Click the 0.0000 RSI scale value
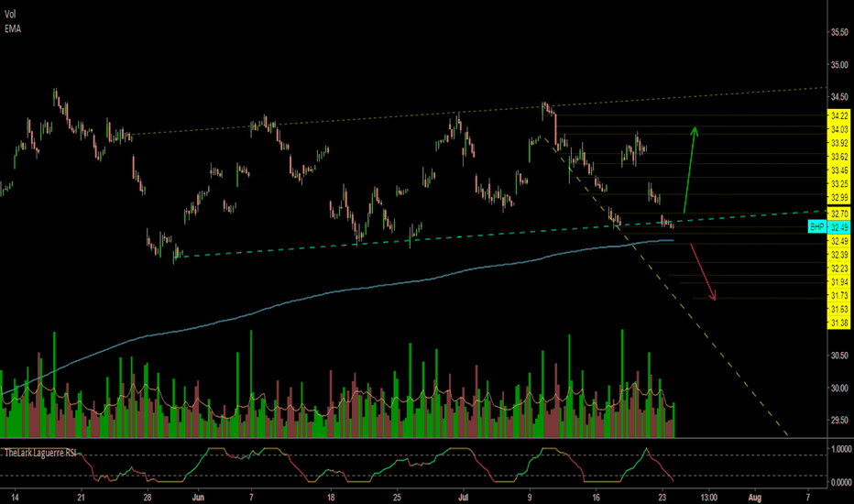 [x=841, y=482]
